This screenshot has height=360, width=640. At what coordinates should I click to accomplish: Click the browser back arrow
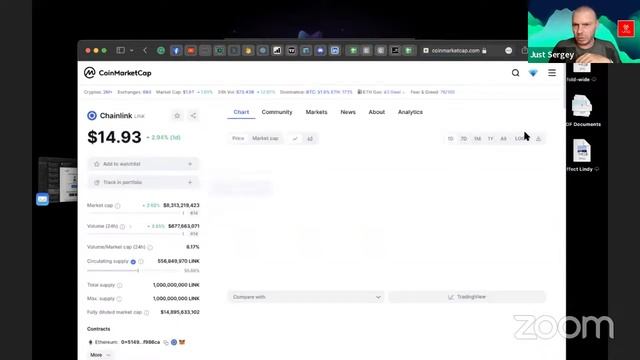click(145, 50)
